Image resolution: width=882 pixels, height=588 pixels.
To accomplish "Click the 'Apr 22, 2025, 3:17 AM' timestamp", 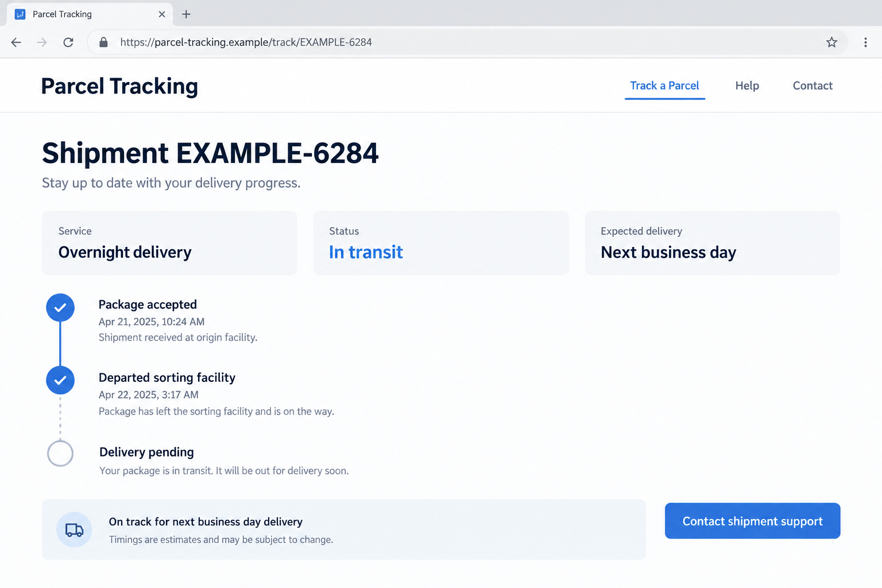I will [149, 394].
